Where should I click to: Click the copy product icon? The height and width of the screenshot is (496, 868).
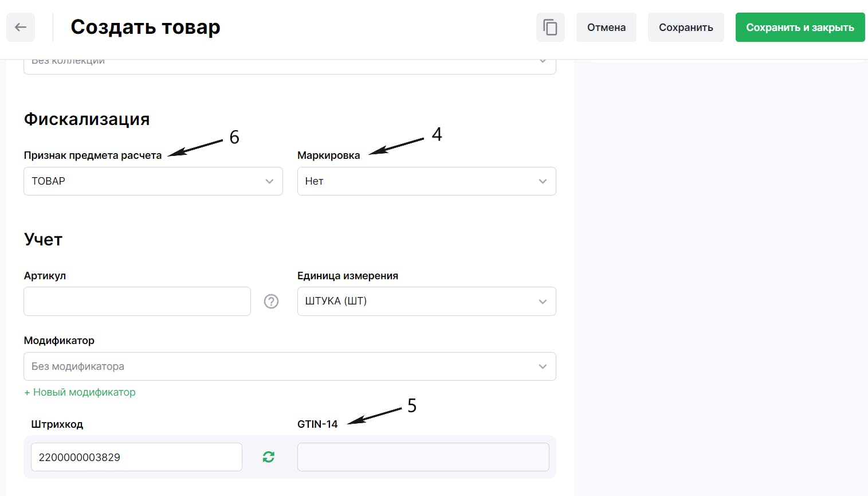pos(550,27)
